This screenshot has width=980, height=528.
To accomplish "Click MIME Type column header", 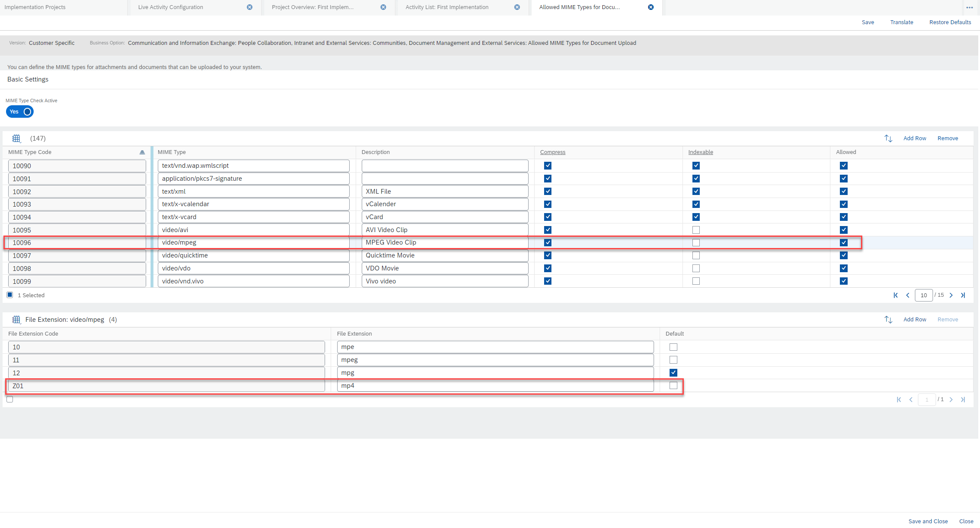I will click(172, 152).
